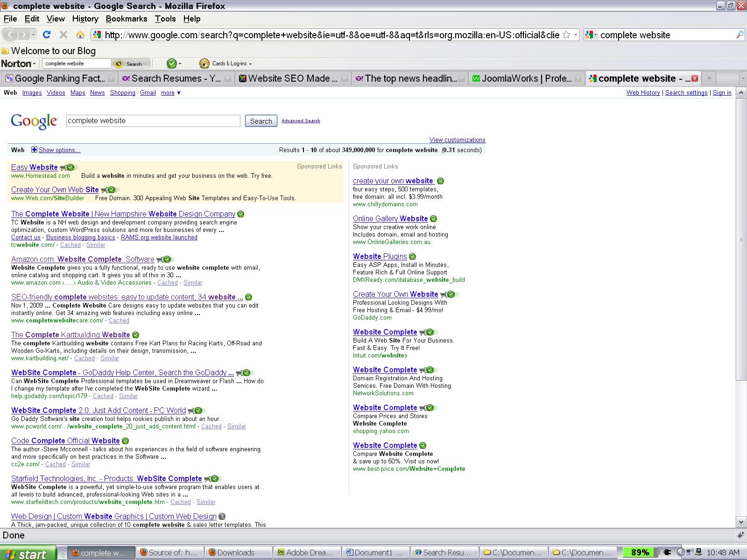Bookmark this page with the star icon
The width and height of the screenshot is (747, 560).
(566, 35)
